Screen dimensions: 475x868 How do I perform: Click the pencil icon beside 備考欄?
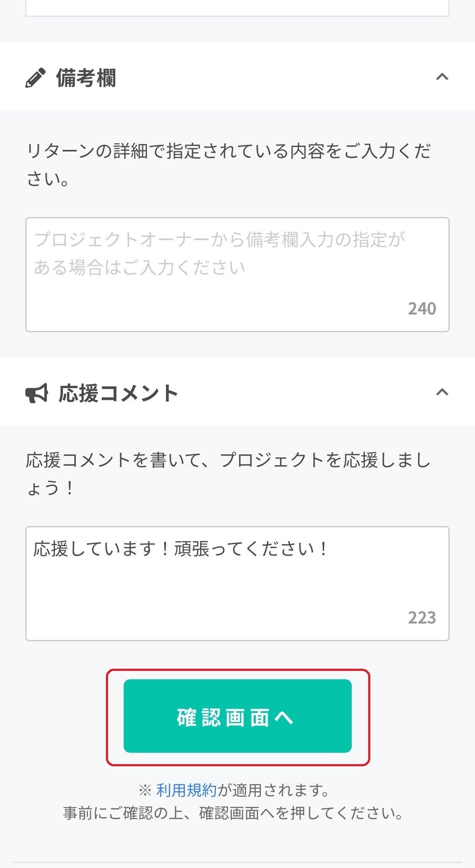click(35, 78)
